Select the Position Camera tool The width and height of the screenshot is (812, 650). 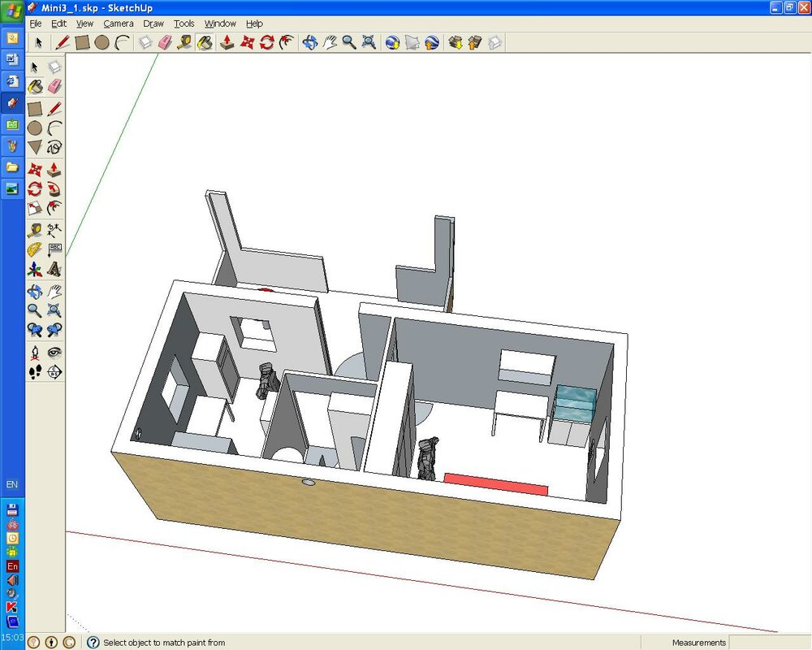tap(35, 353)
